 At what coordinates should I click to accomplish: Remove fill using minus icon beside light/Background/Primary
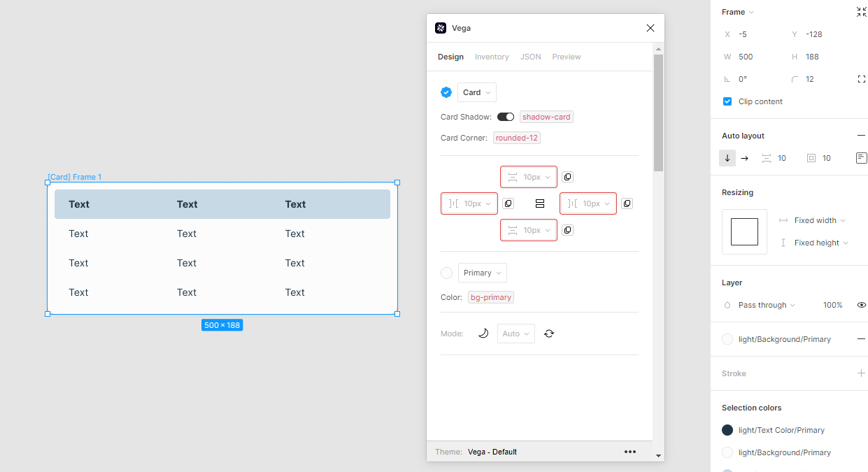click(861, 339)
